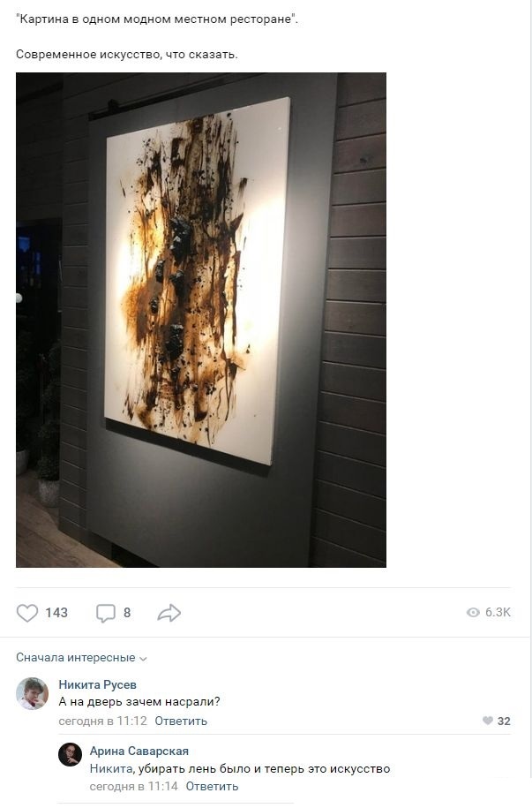532x808 pixels.
Task: Click the 143 likes count
Action: (x=56, y=613)
